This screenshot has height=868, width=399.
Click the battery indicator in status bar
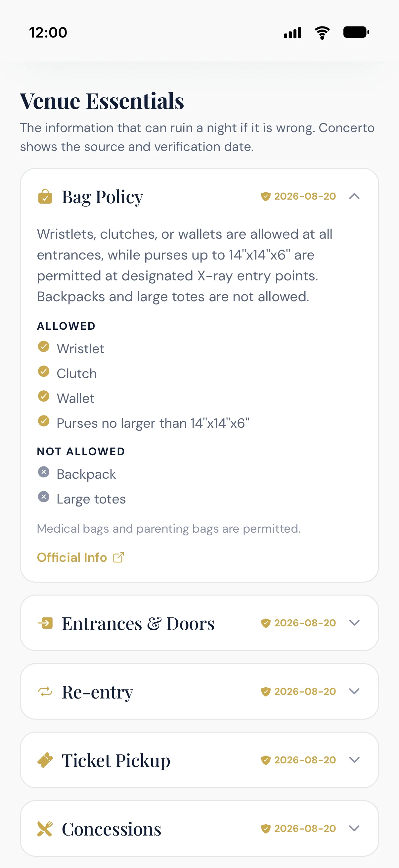(356, 32)
